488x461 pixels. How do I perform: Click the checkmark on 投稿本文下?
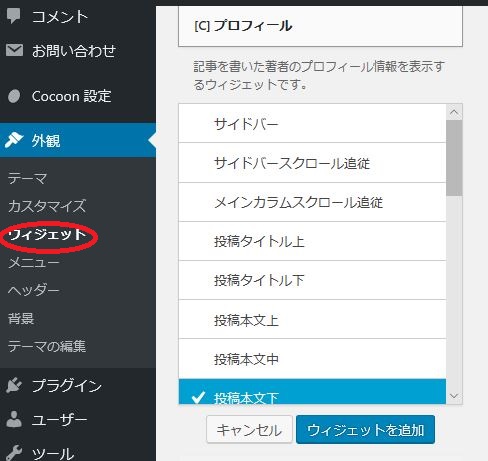[x=198, y=397]
